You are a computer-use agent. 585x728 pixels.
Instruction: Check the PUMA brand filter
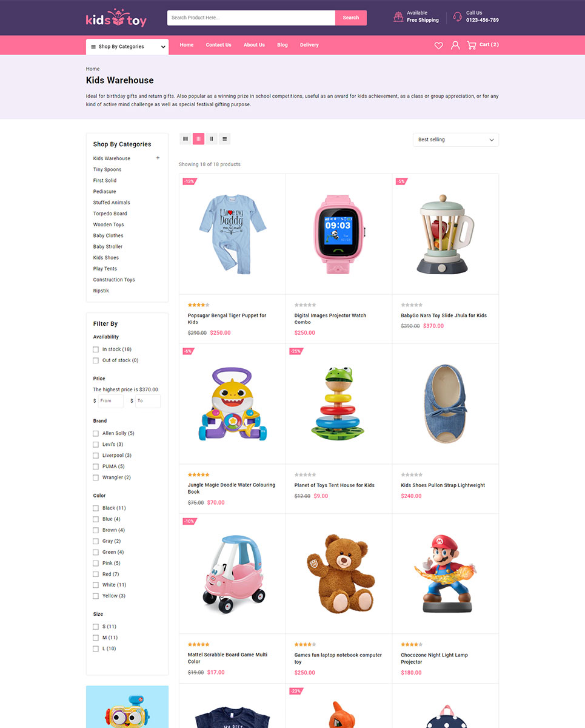(x=96, y=467)
